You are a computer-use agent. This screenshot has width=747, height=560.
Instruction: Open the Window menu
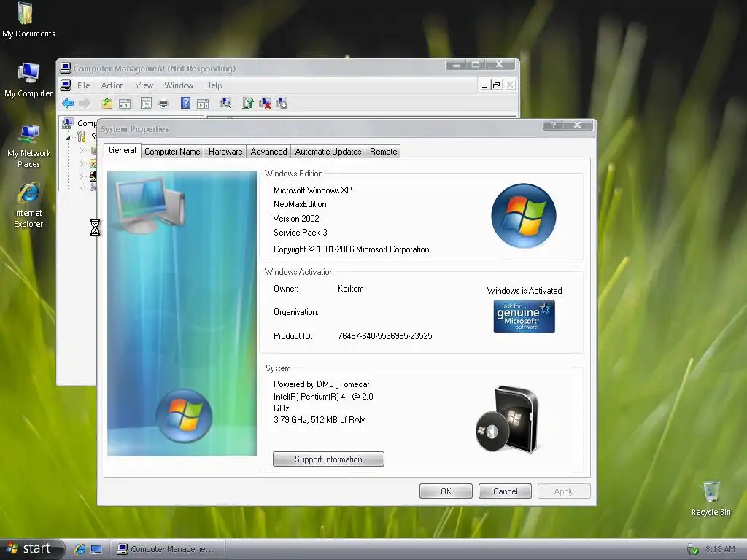pyautogui.click(x=179, y=85)
